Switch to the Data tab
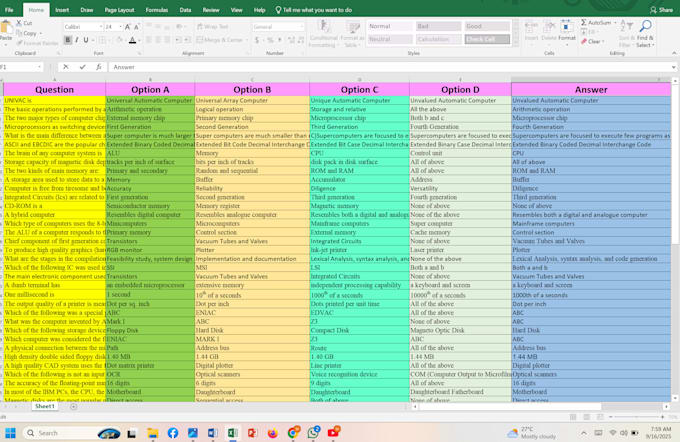 click(185, 10)
